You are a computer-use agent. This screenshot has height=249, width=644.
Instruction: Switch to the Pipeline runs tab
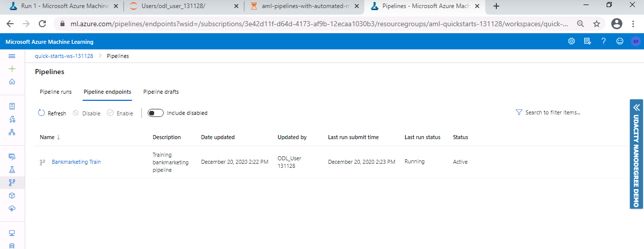(55, 92)
